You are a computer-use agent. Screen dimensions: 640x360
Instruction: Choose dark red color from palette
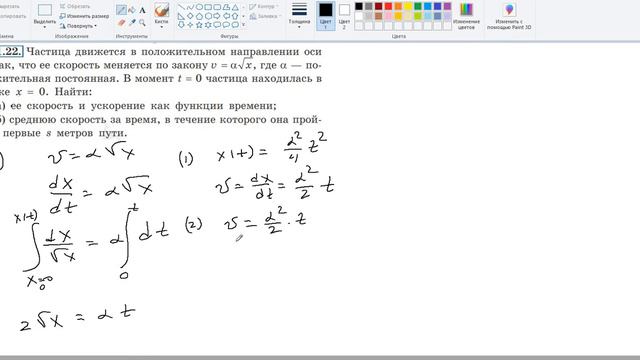[x=378, y=6]
